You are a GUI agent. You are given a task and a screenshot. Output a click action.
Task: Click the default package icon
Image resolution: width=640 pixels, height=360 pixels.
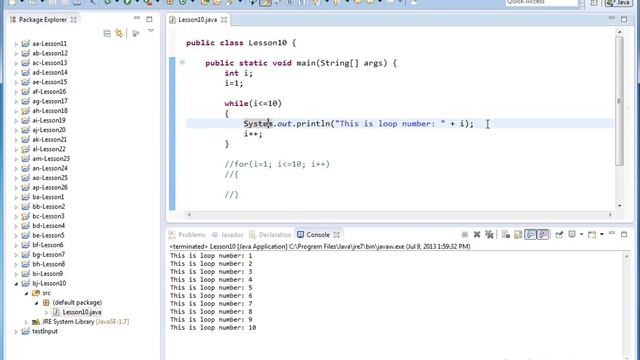coord(46,302)
